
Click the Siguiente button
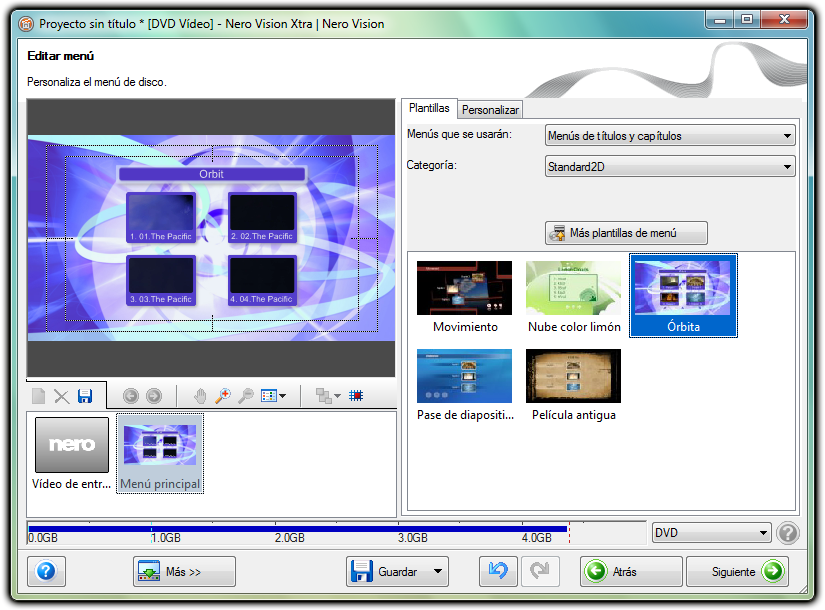coord(737,571)
